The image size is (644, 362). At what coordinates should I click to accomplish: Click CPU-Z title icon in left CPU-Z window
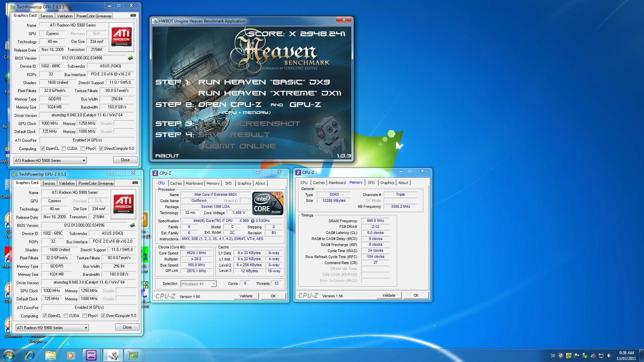point(155,173)
